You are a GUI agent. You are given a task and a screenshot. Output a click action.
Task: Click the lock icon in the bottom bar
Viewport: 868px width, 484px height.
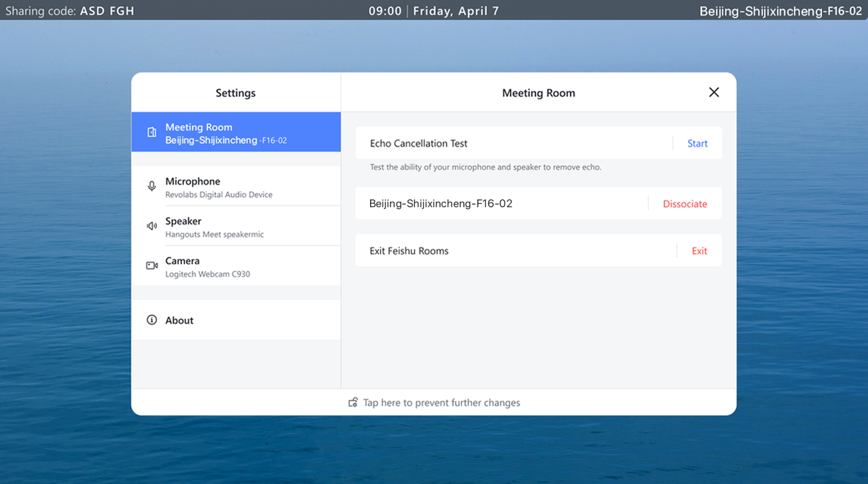(353, 403)
